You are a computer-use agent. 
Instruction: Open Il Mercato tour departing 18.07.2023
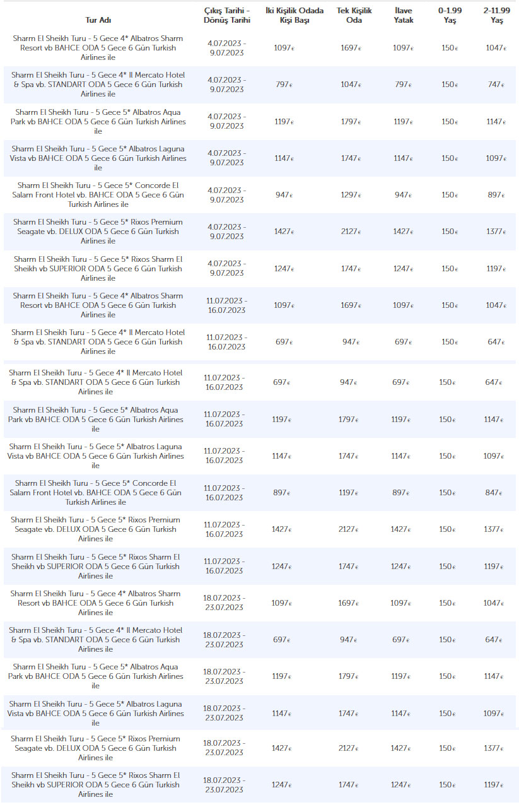96,640
